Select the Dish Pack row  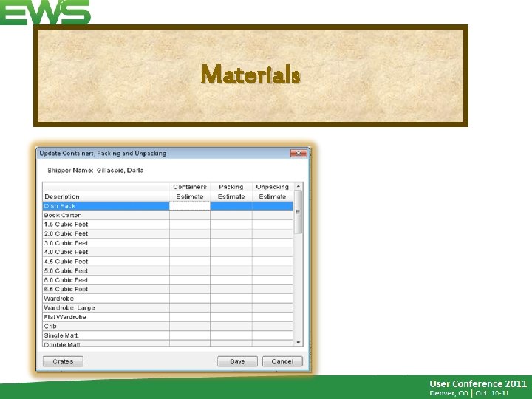pos(168,206)
